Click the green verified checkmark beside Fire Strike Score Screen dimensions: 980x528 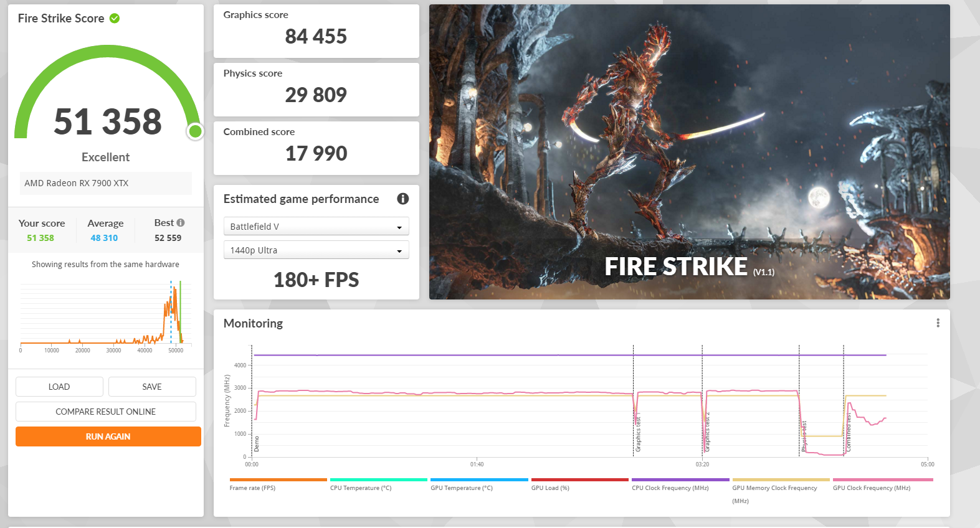(x=115, y=18)
